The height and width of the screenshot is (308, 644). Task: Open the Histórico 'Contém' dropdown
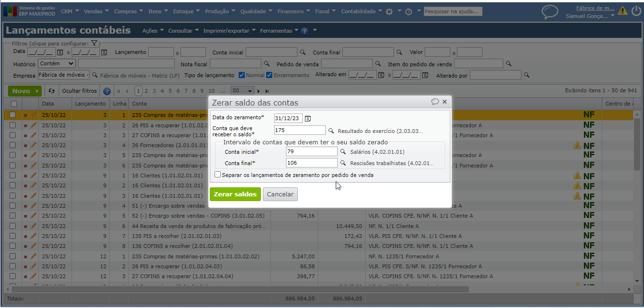57,63
